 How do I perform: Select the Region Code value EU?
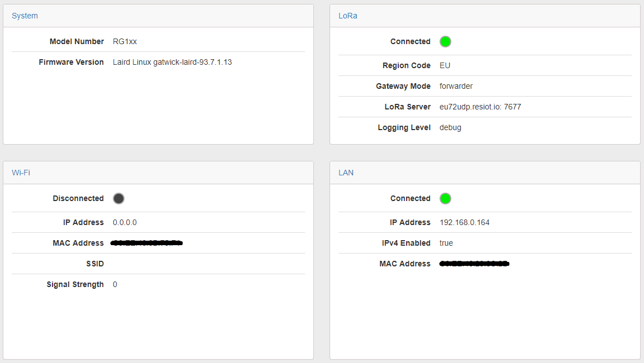tap(445, 65)
